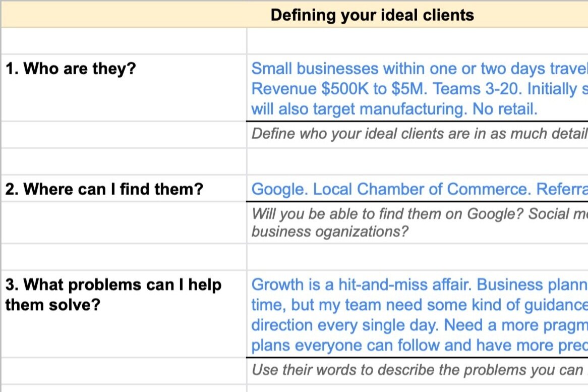Select the 'Defining your ideal clients' header cell
The image size is (588, 392).
[x=295, y=15]
